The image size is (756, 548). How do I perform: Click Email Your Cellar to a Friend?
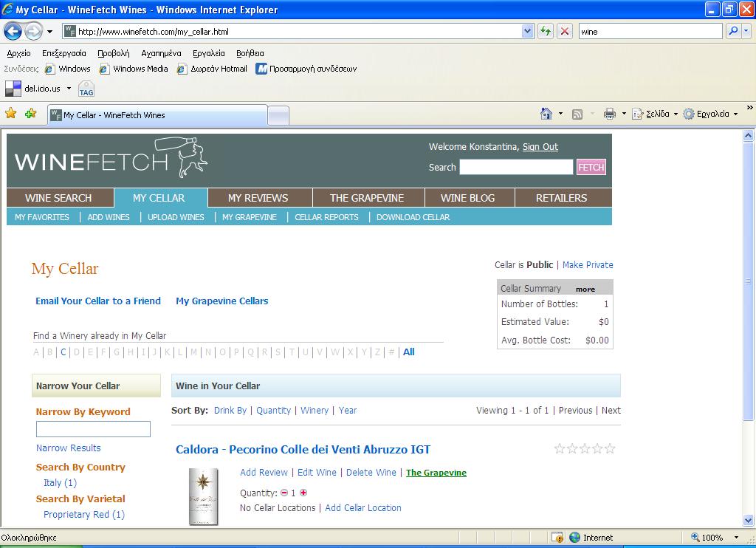click(x=98, y=301)
